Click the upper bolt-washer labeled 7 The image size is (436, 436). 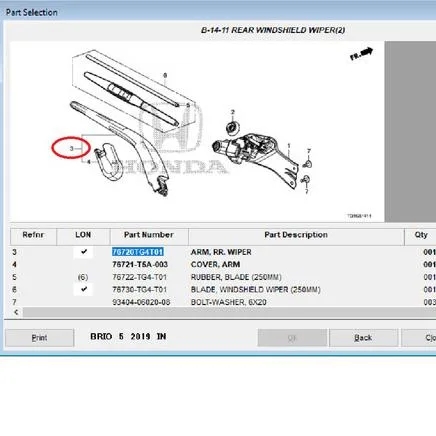tap(308, 164)
